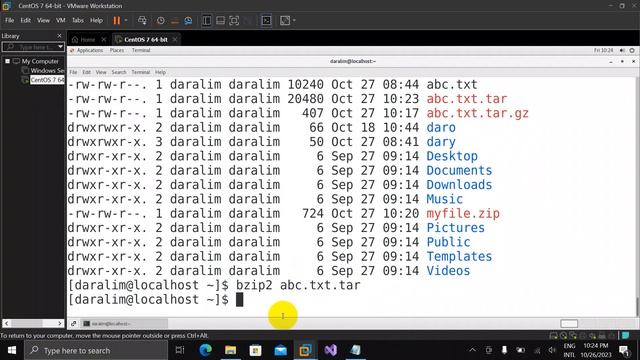
Task: Open the Terminal menu in terminal menubar
Action: pyautogui.click(x=140, y=72)
